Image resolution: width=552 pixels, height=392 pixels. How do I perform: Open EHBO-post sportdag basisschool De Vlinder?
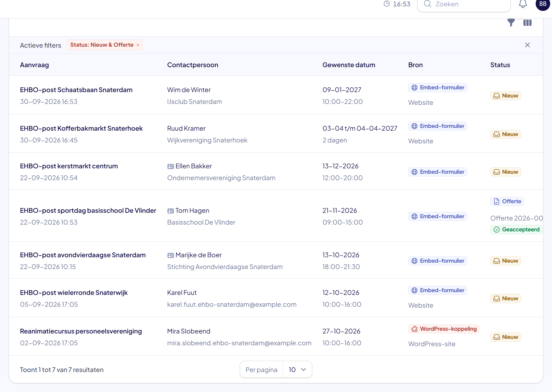(88, 211)
